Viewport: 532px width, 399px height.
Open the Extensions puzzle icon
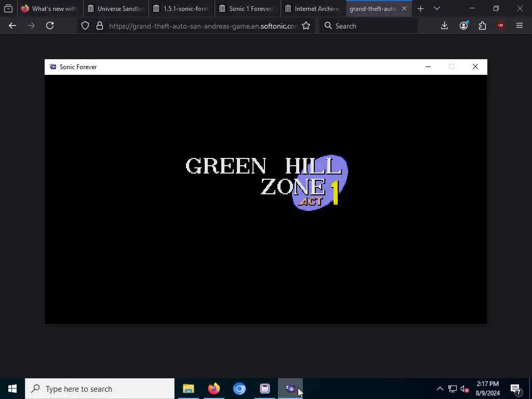click(482, 26)
